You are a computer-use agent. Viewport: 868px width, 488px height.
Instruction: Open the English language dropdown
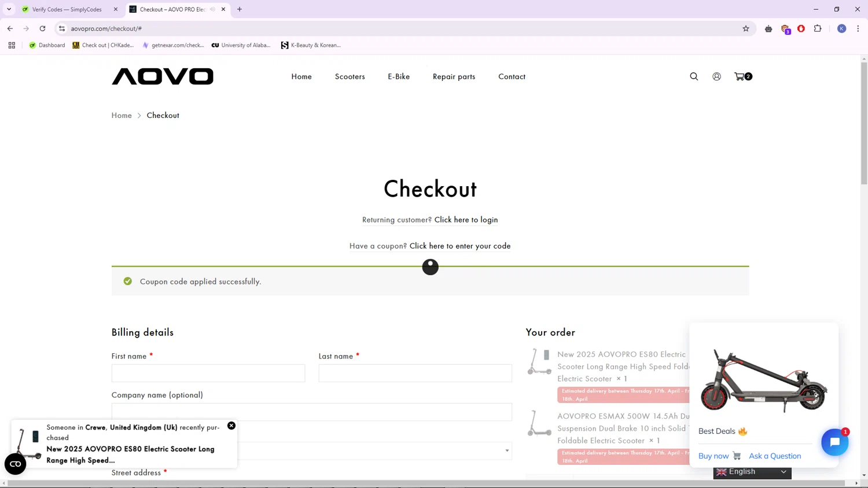point(752,472)
